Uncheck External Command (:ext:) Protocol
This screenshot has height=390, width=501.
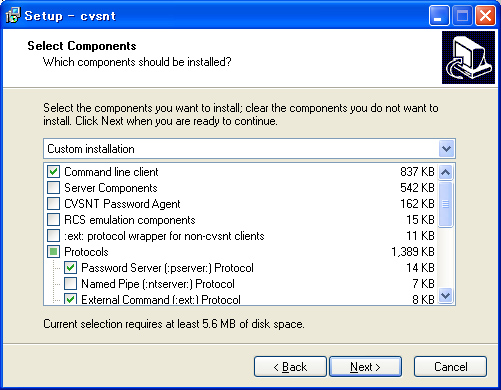tap(70, 299)
